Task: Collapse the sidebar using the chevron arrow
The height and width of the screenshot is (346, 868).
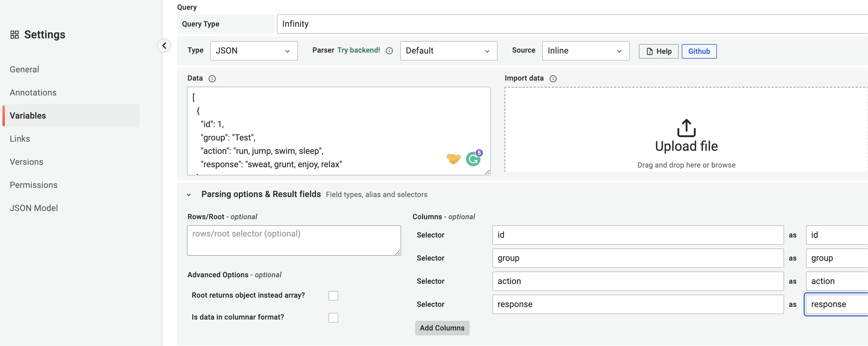Action: [164, 46]
